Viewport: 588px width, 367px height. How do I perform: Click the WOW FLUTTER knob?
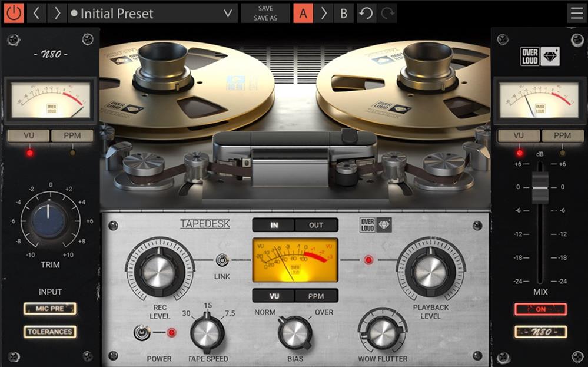pyautogui.click(x=383, y=333)
